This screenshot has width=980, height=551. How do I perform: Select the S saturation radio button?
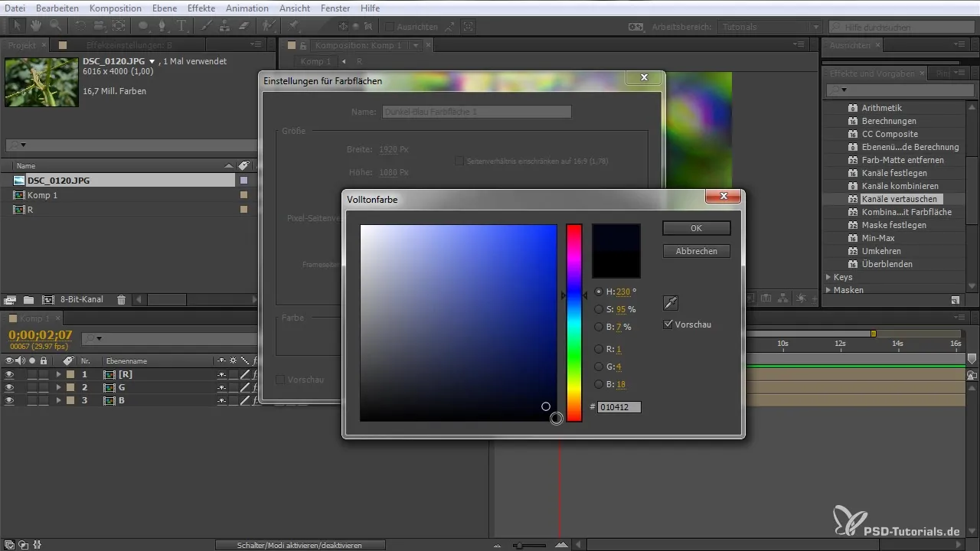[x=599, y=309]
